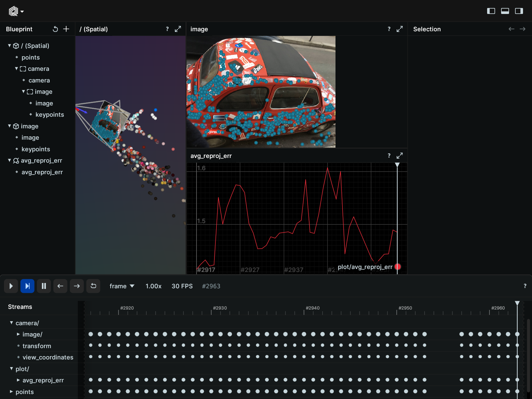
Task: Click the red plot/avg_reproj_err legend swatch
Action: pyautogui.click(x=398, y=267)
